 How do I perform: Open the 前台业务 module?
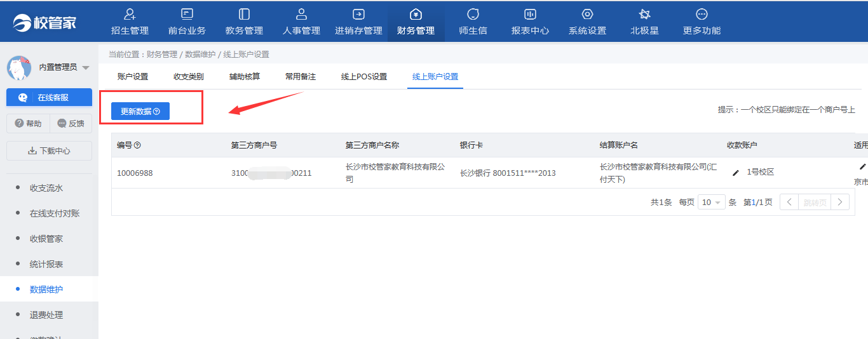[x=187, y=22]
